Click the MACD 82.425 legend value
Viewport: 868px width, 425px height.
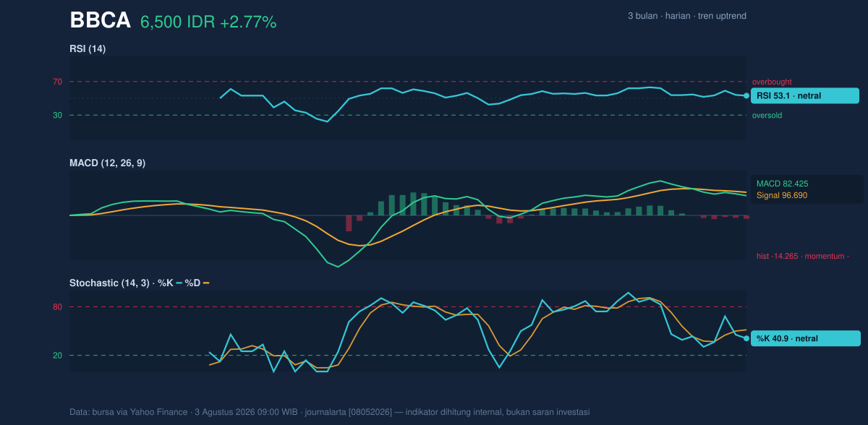(782, 184)
